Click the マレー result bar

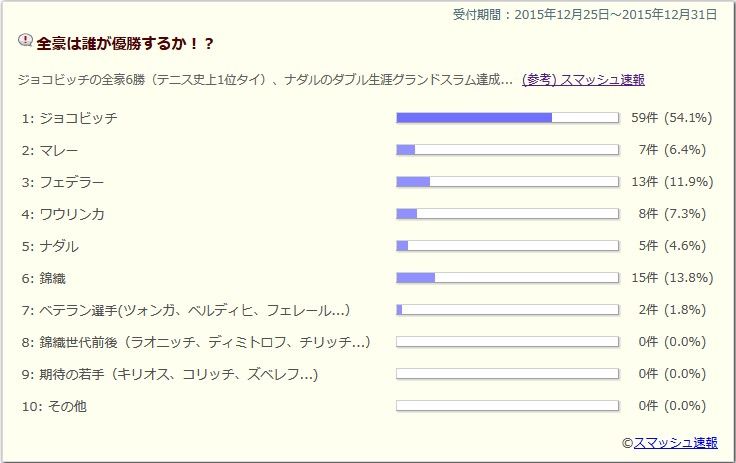(x=507, y=150)
